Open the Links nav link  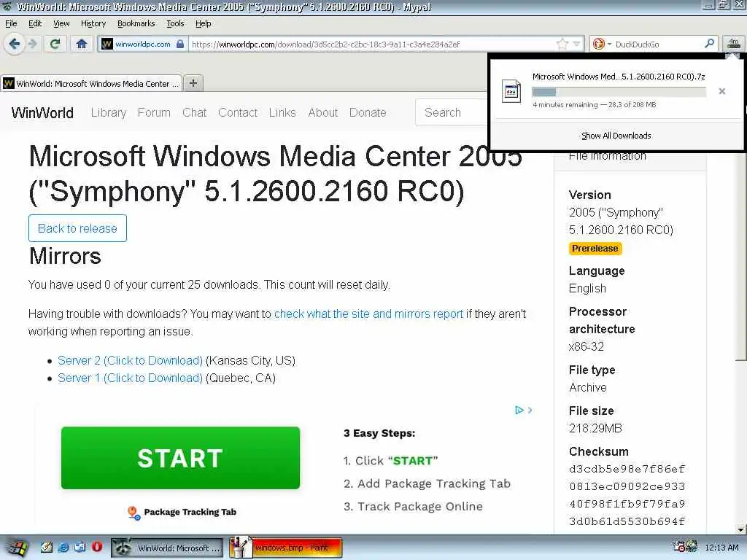282,113
